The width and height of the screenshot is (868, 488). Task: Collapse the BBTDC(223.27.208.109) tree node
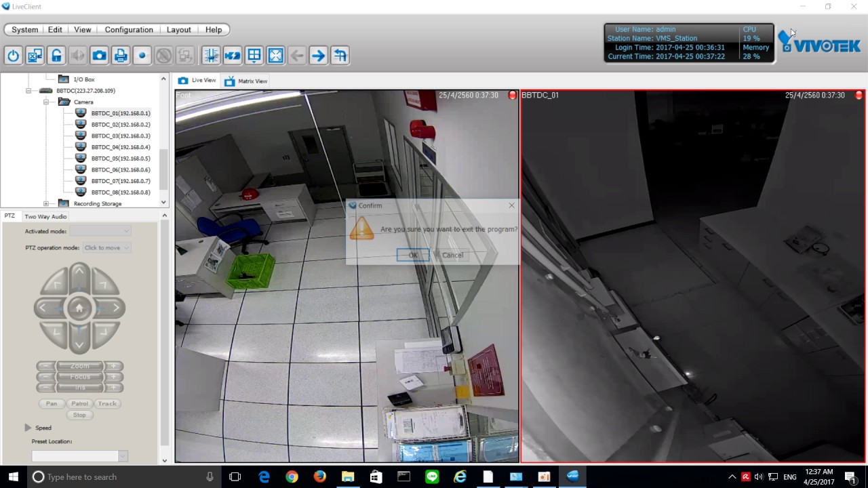[29, 91]
